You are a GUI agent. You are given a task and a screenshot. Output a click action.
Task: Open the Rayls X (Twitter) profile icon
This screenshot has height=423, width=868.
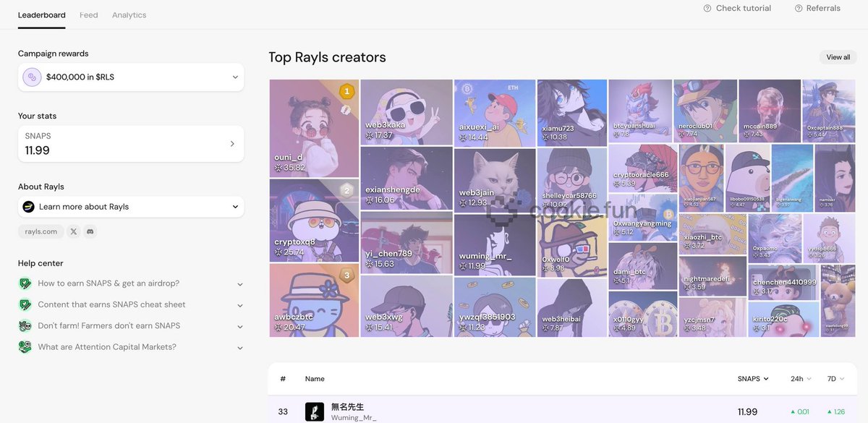coord(73,232)
